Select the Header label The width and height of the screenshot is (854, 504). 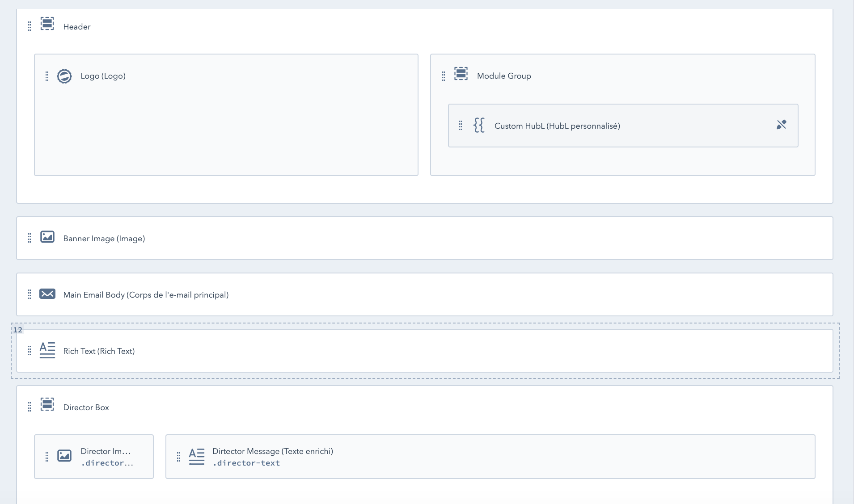pyautogui.click(x=77, y=27)
